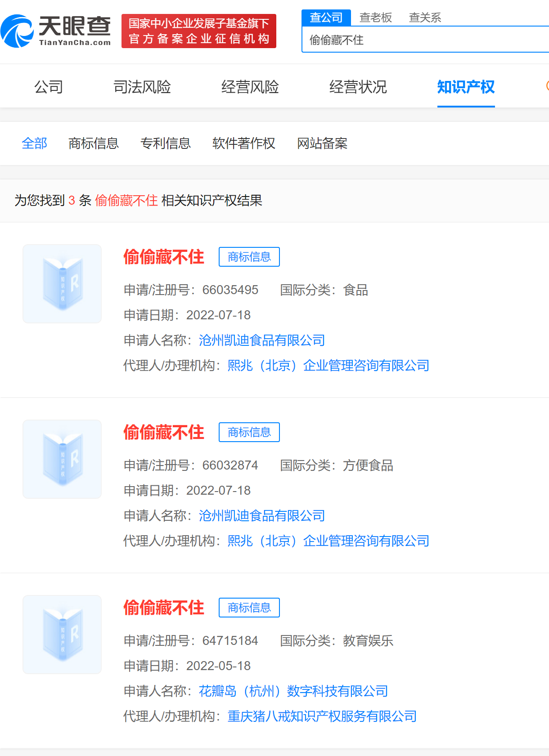Open the 司法风险 navigation tab
This screenshot has height=756, width=549.
142,87
